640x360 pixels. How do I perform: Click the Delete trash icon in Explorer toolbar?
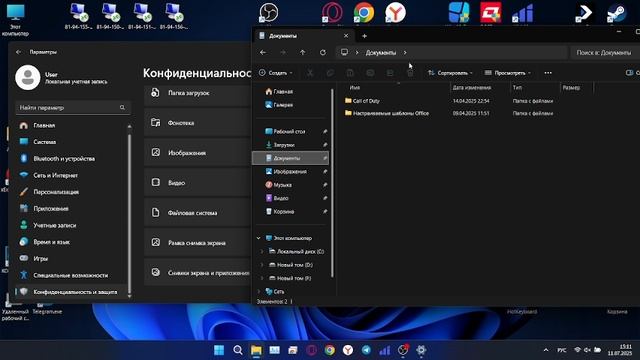coord(410,73)
